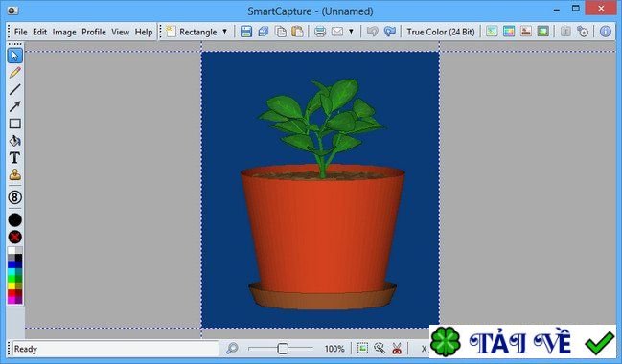Undo the last action
Viewport: 622px width, 364px height.
coord(372,32)
